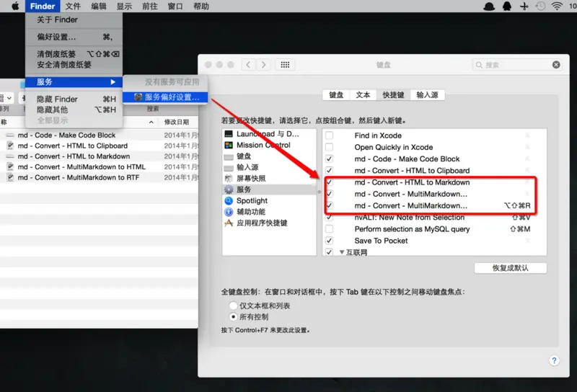Select Launchpad 与 D... category
The height and width of the screenshot is (392, 577).
click(x=269, y=134)
